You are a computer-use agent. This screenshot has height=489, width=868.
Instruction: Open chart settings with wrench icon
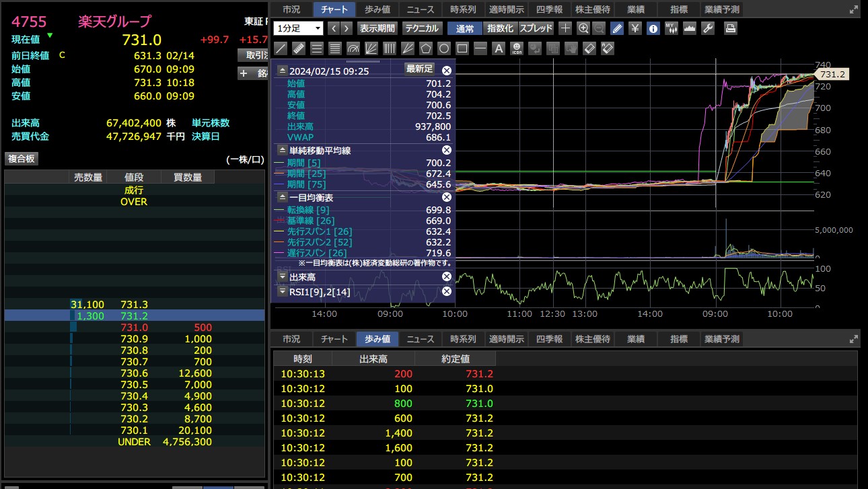pyautogui.click(x=708, y=28)
